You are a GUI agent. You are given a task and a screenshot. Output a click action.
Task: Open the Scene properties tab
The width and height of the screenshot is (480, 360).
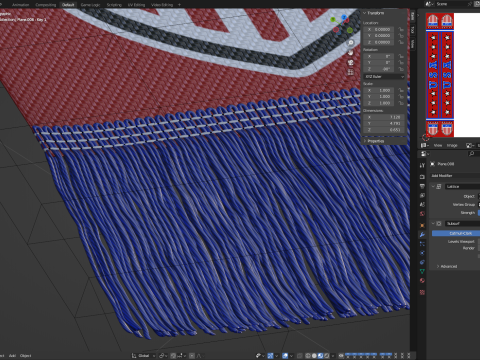[x=422, y=204]
